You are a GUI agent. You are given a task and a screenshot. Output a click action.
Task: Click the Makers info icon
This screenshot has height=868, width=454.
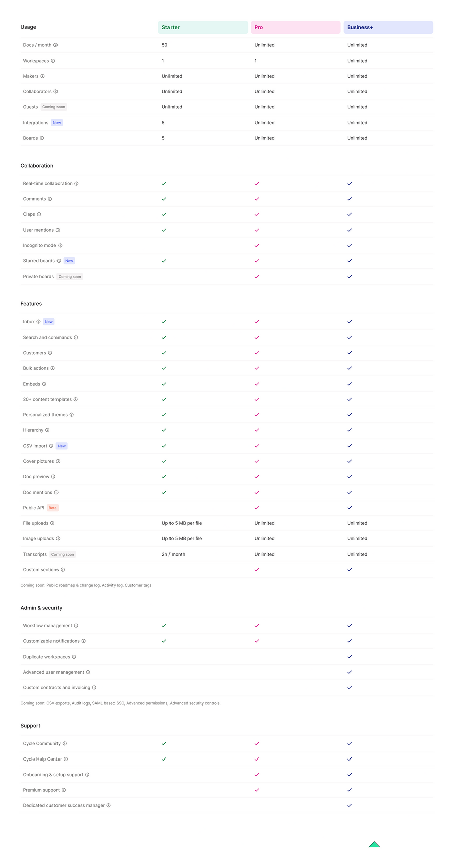click(43, 76)
